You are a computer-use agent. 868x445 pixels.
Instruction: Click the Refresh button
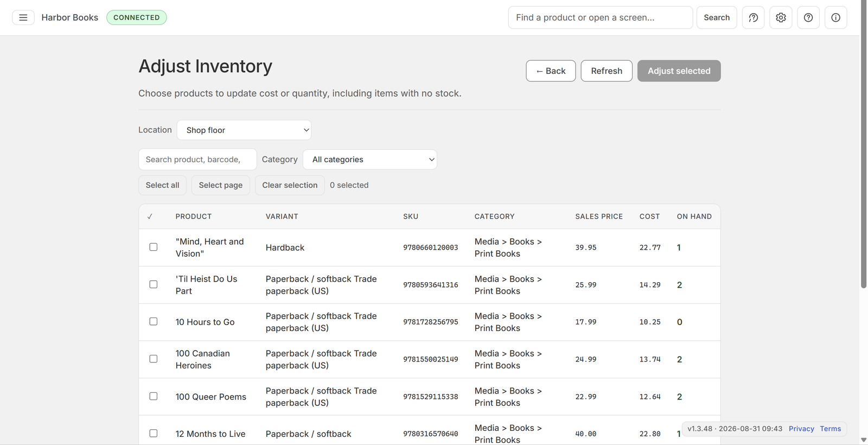(607, 71)
